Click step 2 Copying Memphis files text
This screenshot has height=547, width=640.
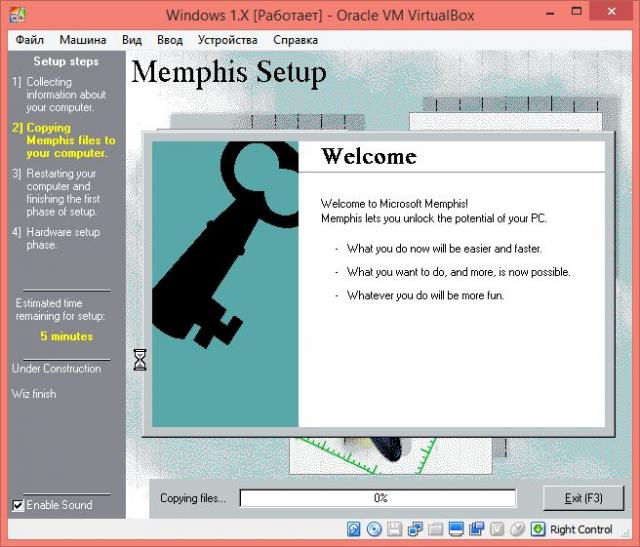64,140
